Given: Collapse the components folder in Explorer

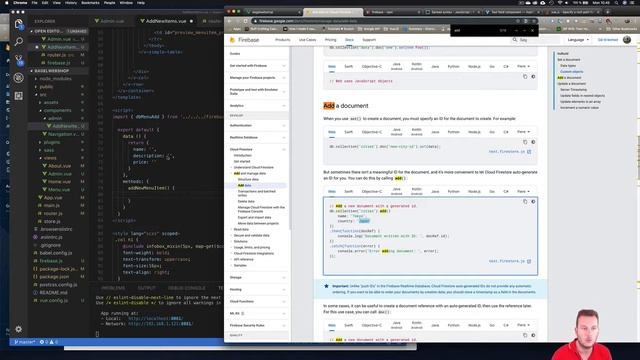Looking at the screenshot, I should pos(57,111).
